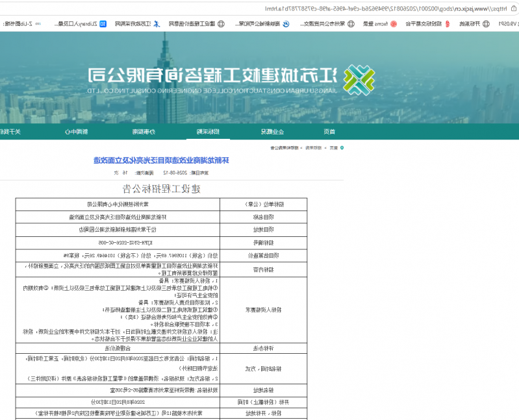Open the 新闻中心 navigation tab
The height and width of the screenshot is (420, 519).
point(76,132)
